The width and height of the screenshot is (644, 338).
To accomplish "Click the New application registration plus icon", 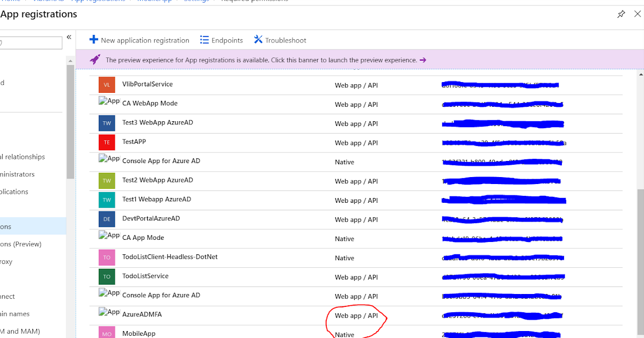I will pos(94,40).
